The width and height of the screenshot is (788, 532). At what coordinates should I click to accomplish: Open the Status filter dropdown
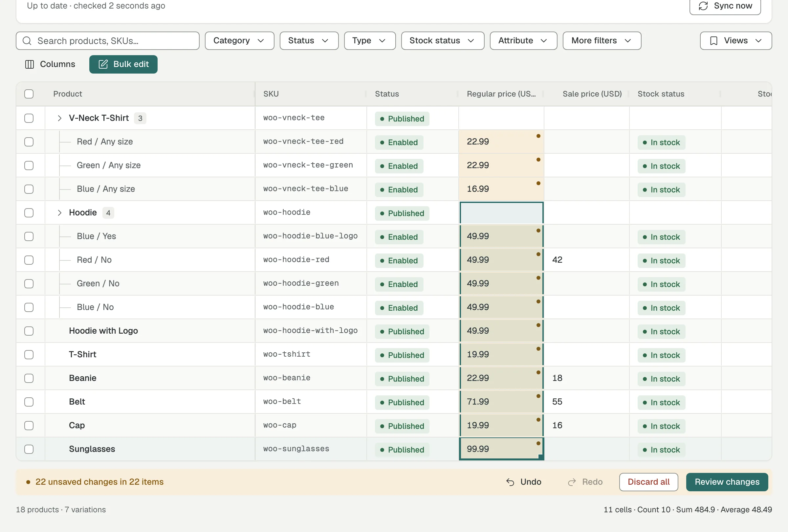tap(309, 41)
